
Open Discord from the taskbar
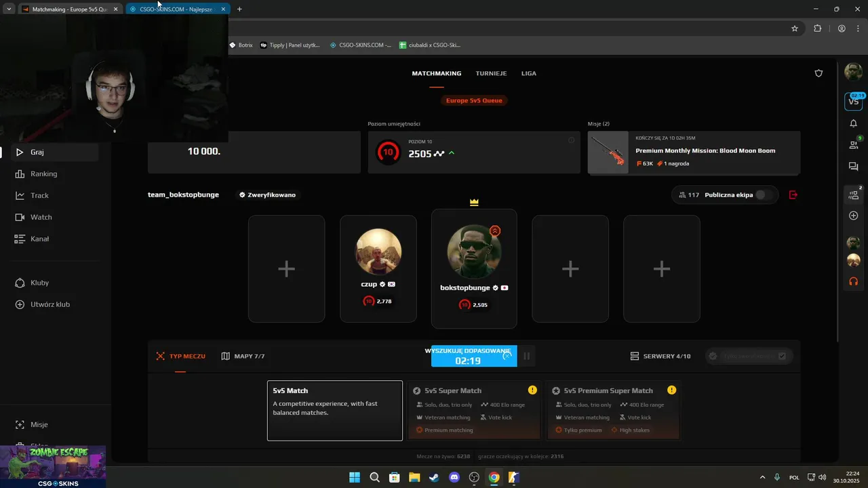tap(454, 477)
